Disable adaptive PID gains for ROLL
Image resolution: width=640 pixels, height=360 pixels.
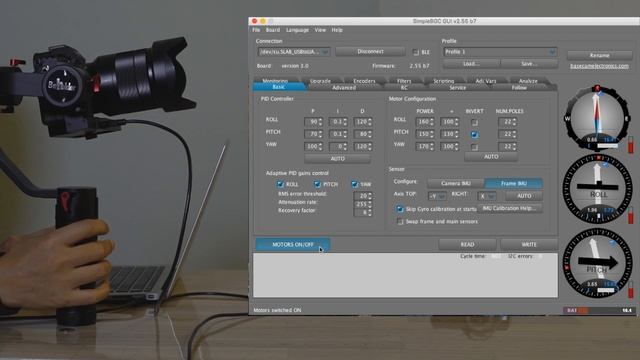click(280, 184)
